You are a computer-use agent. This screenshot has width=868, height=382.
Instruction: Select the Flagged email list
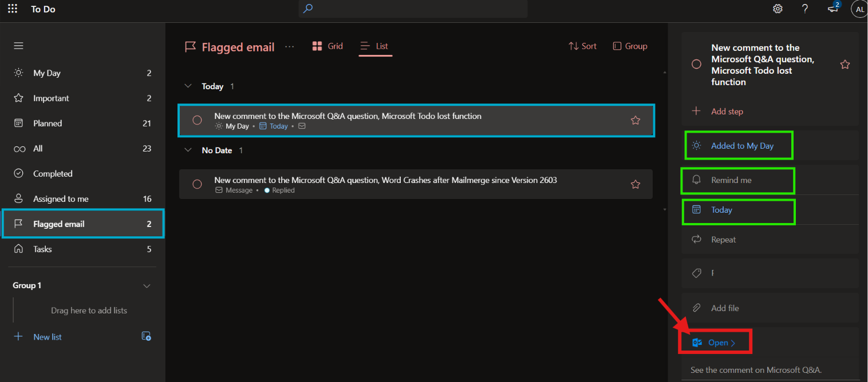coord(82,224)
